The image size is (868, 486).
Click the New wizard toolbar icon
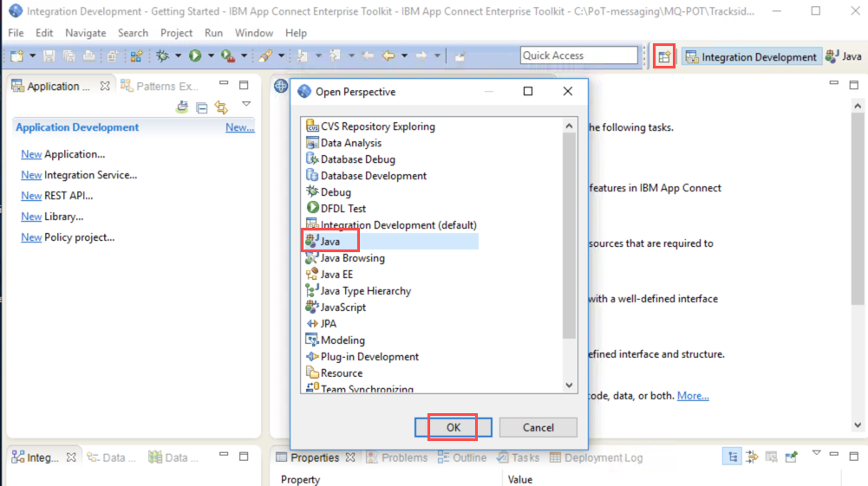pyautogui.click(x=16, y=55)
